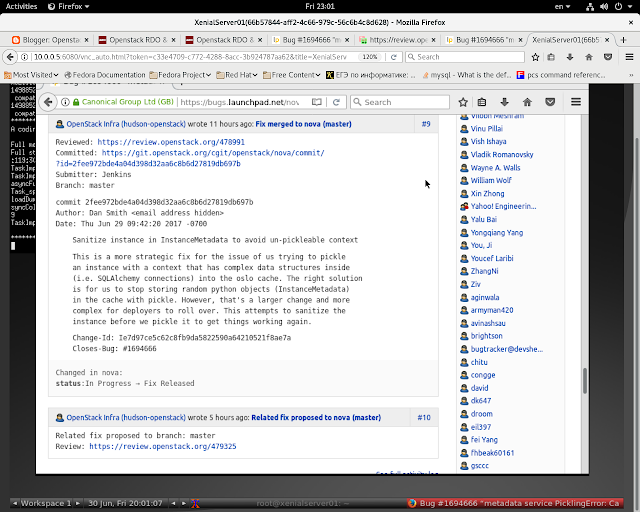This screenshot has width=640, height=512.
Task: Open Yahoo! Engineering subscriber link
Action: (503, 207)
